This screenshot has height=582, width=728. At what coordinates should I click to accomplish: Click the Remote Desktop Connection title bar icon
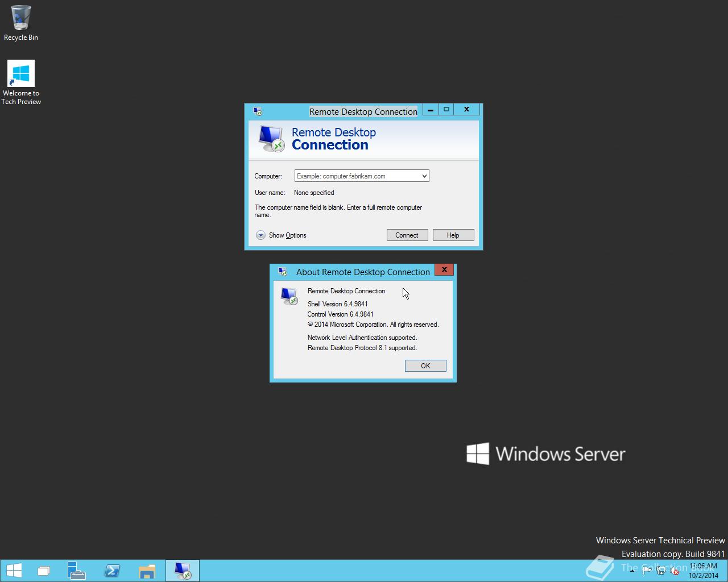[258, 111]
